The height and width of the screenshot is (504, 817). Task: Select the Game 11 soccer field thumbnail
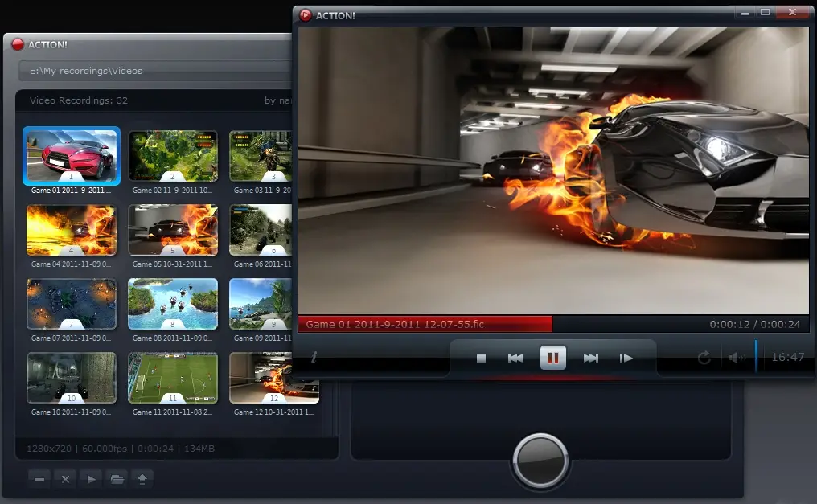pyautogui.click(x=173, y=378)
